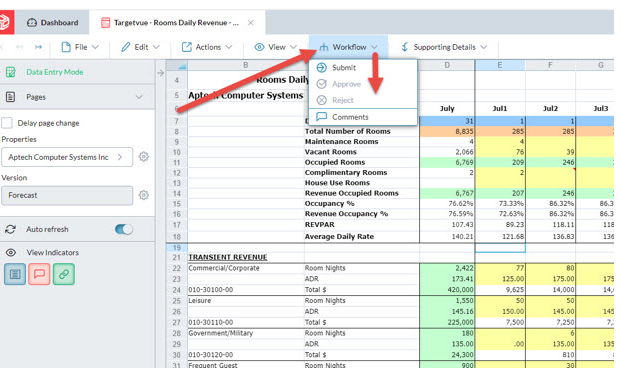Click the TRANSIENT REVENUE heading cell
Image resolution: width=620 pixels, height=388 pixels.
click(x=228, y=257)
